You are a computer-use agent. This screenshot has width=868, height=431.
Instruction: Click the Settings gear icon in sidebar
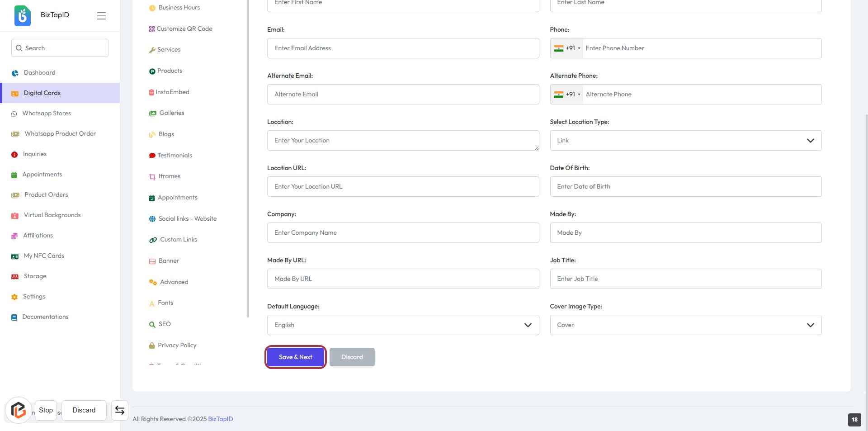pyautogui.click(x=14, y=297)
